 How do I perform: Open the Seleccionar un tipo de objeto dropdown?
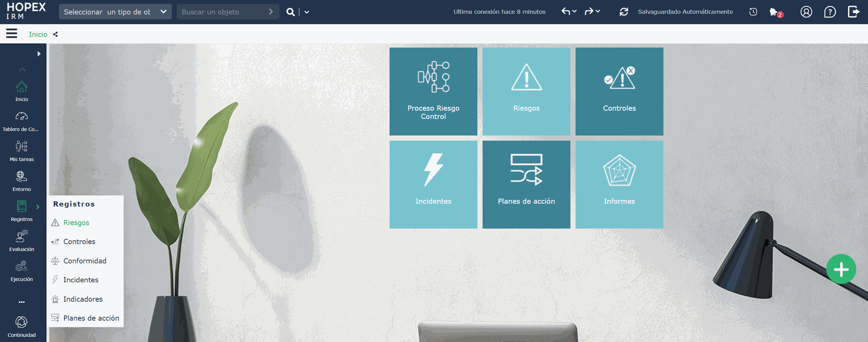pyautogui.click(x=115, y=12)
